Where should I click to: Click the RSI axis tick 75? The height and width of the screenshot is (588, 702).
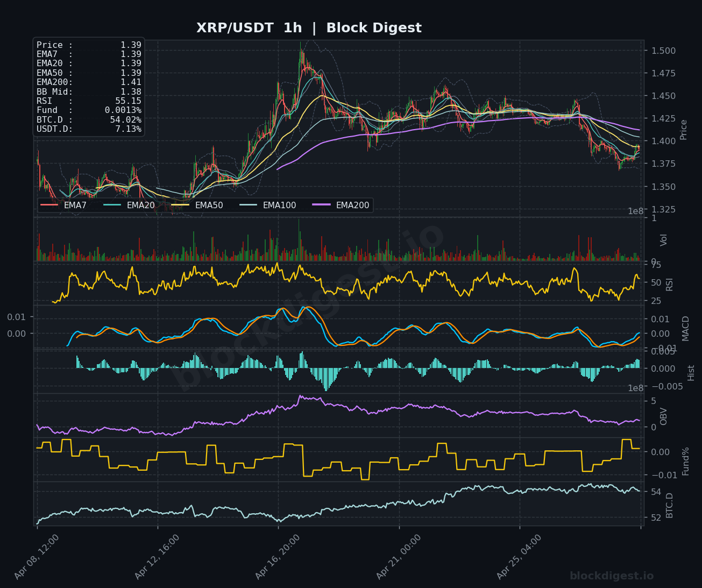(656, 265)
